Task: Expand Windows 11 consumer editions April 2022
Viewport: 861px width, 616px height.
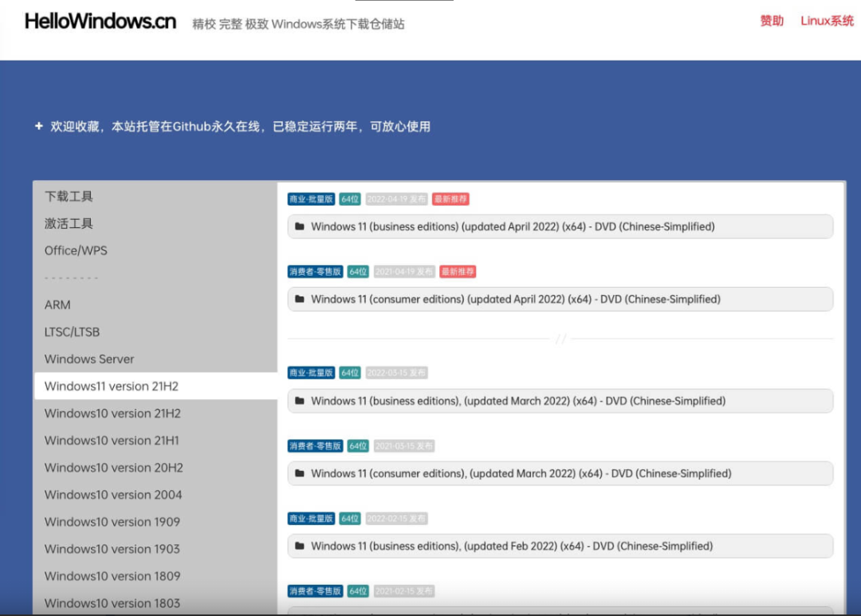Action: click(560, 299)
